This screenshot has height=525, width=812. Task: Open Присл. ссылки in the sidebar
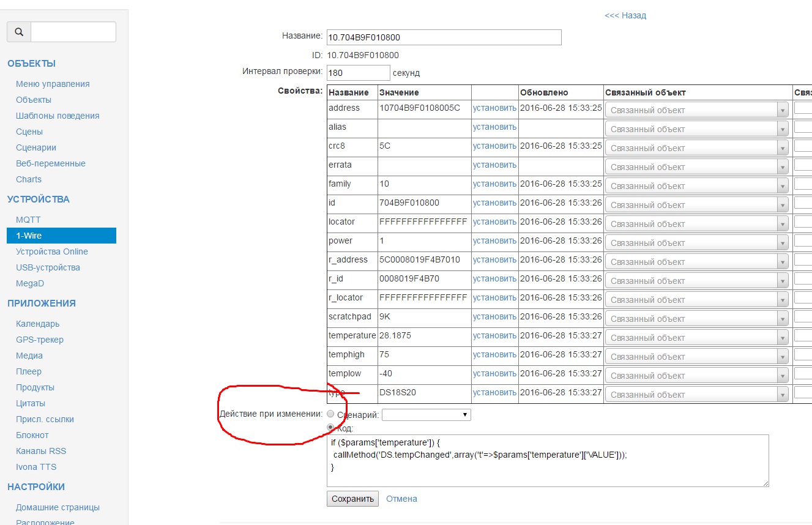pos(45,419)
